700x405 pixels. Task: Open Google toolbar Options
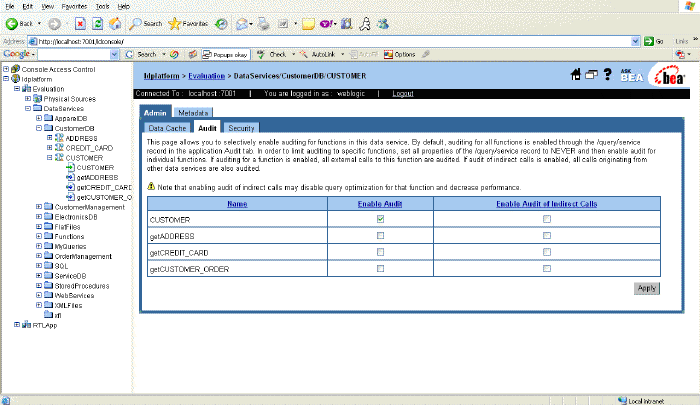pyautogui.click(x=400, y=54)
